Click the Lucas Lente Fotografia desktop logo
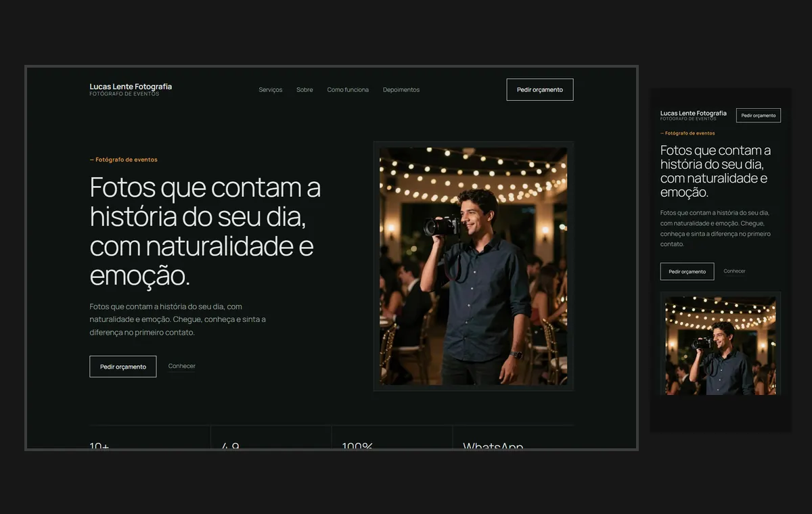 point(131,89)
